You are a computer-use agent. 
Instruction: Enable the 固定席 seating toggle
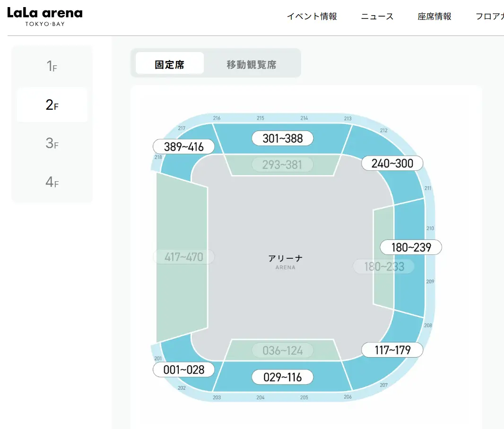coord(170,63)
